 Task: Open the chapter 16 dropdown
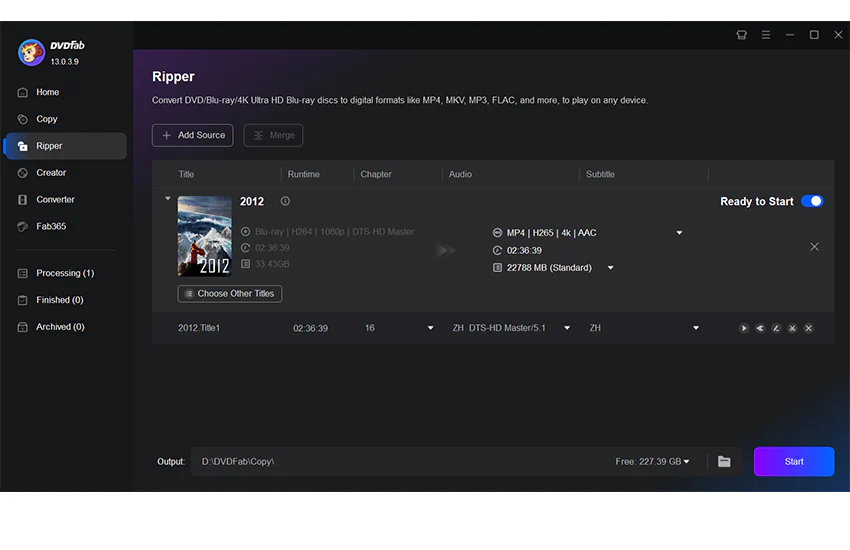coord(430,328)
